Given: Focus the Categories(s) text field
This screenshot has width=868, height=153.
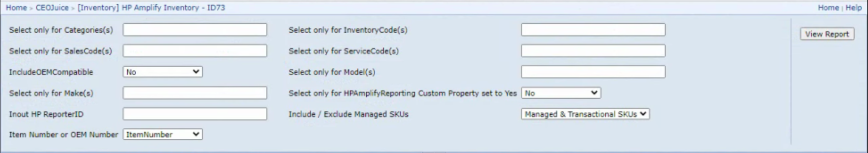Looking at the screenshot, I should coord(194,30).
